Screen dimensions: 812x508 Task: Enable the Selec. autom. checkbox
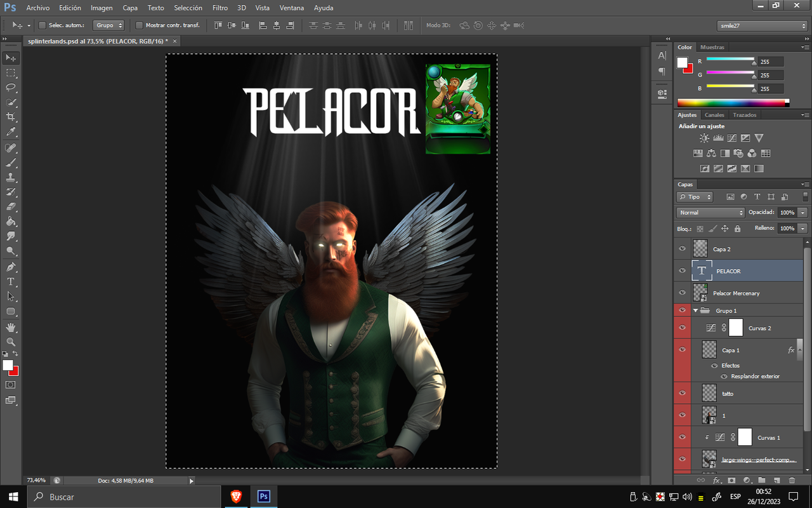tap(43, 25)
